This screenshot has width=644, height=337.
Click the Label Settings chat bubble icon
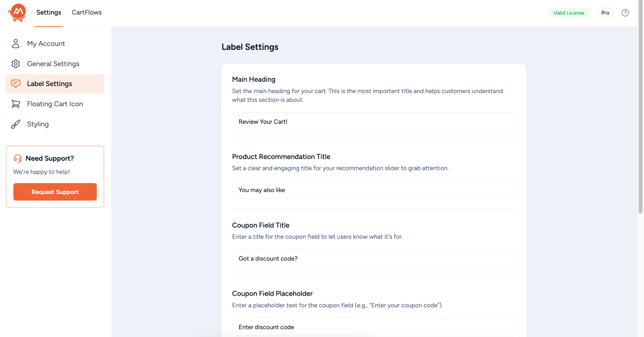(16, 84)
